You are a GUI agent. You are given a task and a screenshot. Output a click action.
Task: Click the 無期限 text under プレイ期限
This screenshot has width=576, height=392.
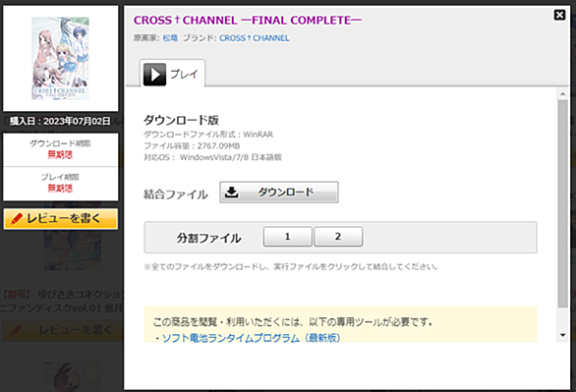pyautogui.click(x=60, y=189)
